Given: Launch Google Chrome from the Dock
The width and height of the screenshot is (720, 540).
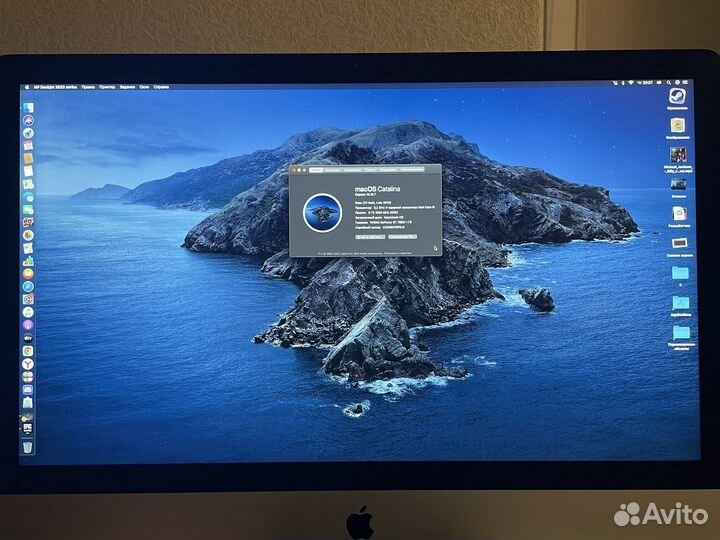Looking at the screenshot, I should tap(28, 351).
